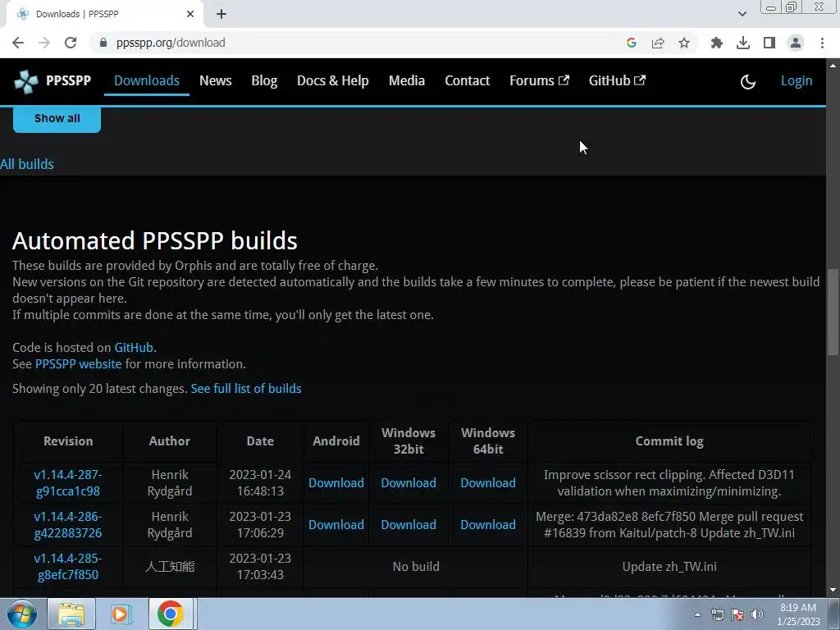Image resolution: width=840 pixels, height=630 pixels.
Task: Click the network tray icon
Action: click(x=717, y=614)
